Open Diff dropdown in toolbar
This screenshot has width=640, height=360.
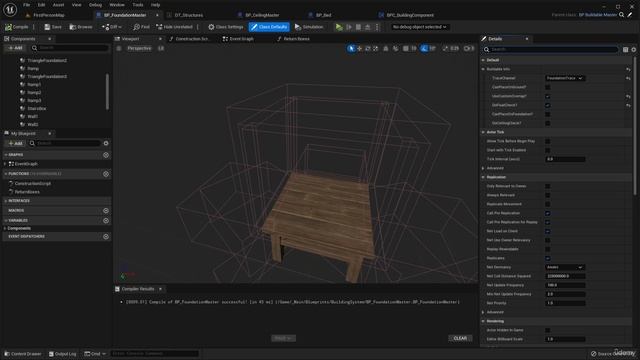tap(112, 27)
